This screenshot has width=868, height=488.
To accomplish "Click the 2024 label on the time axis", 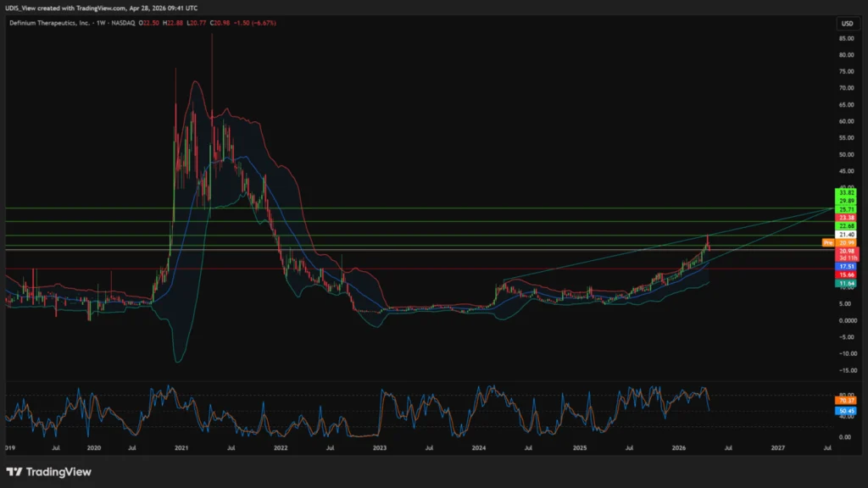I will (479, 448).
